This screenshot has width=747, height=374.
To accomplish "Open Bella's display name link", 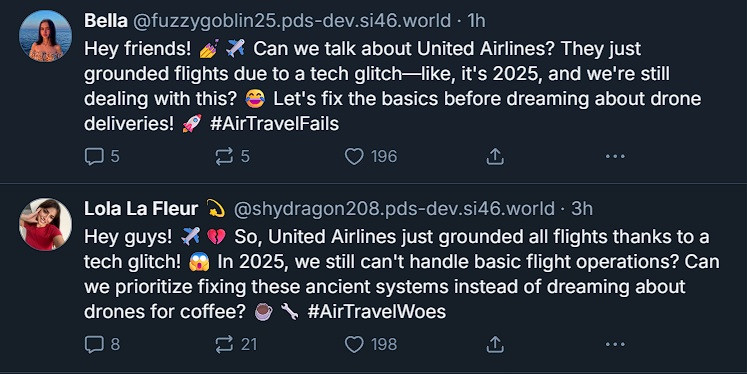I will coord(106,21).
